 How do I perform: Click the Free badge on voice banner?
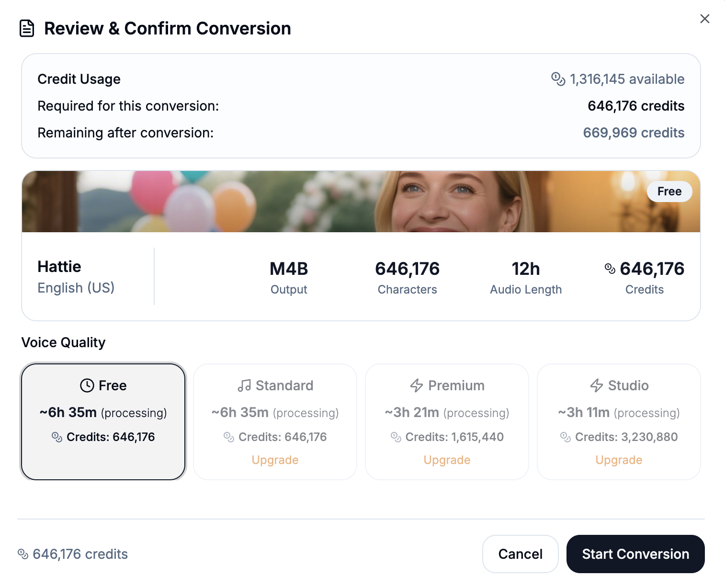coord(669,192)
